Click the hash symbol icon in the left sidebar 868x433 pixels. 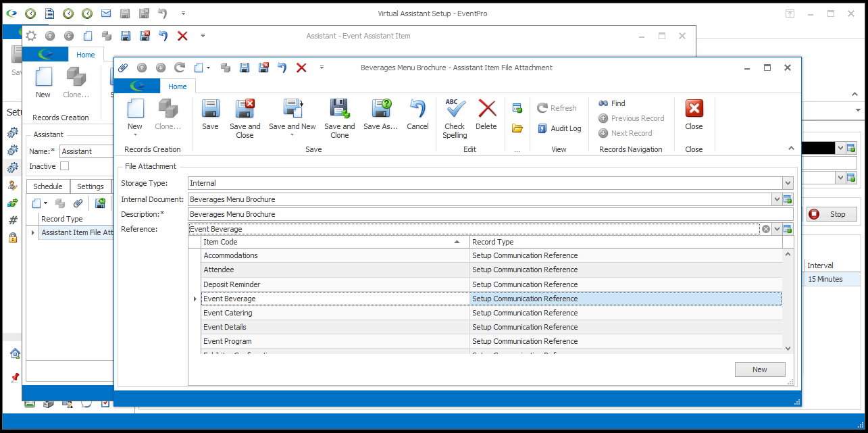13,220
